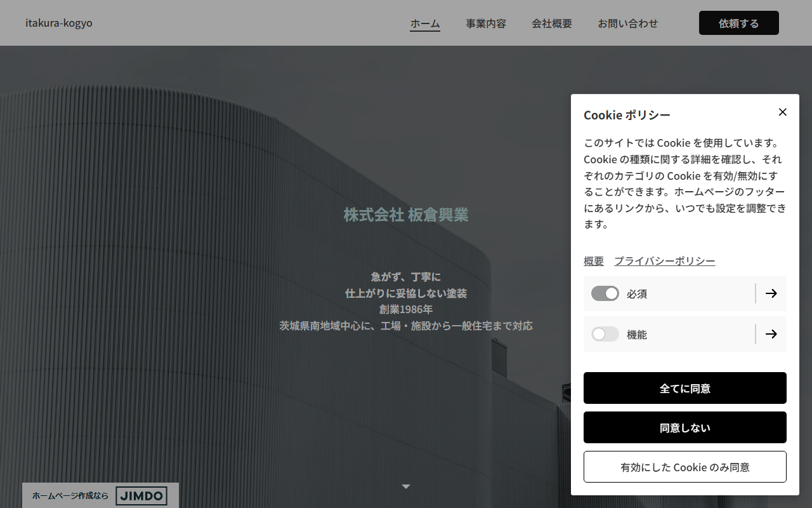This screenshot has height=508, width=812.
Task: Click 有効にした Cookie のみ同意 button
Action: (685, 467)
